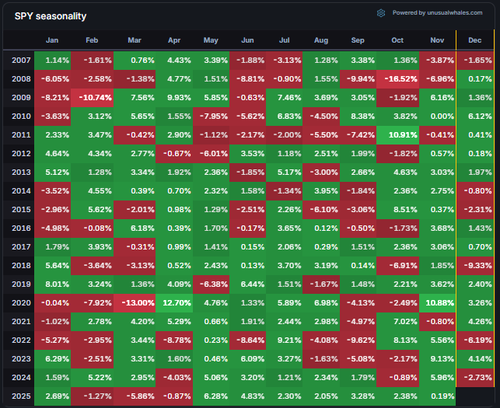Image resolution: width=500 pixels, height=408 pixels.
Task: Click the 2012 row label
Action: [x=21, y=154]
